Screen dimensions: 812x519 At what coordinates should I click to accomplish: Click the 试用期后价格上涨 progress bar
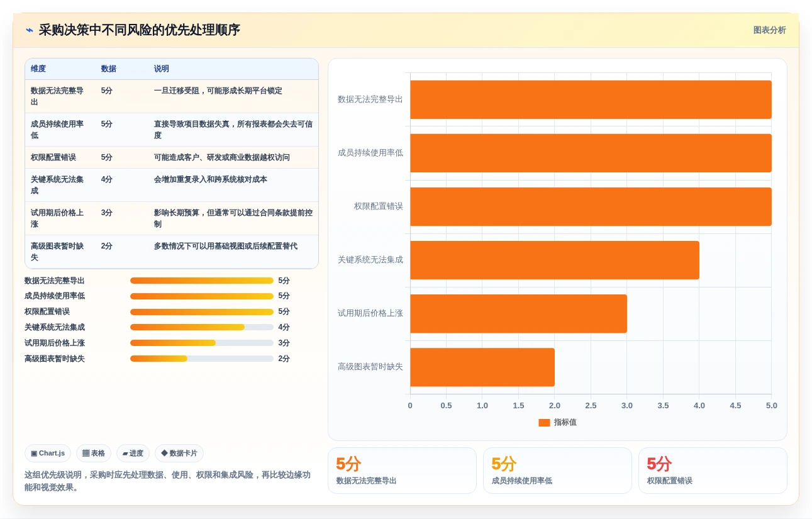click(202, 343)
